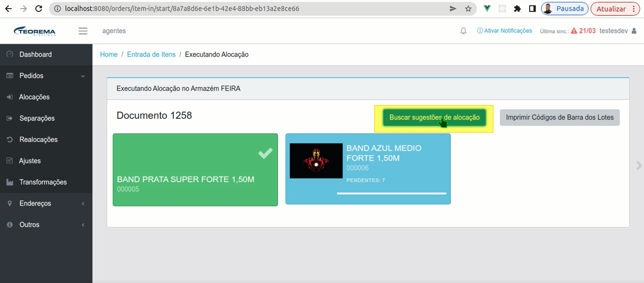Open the Pausada profile button
This screenshot has width=644, height=283.
click(565, 9)
